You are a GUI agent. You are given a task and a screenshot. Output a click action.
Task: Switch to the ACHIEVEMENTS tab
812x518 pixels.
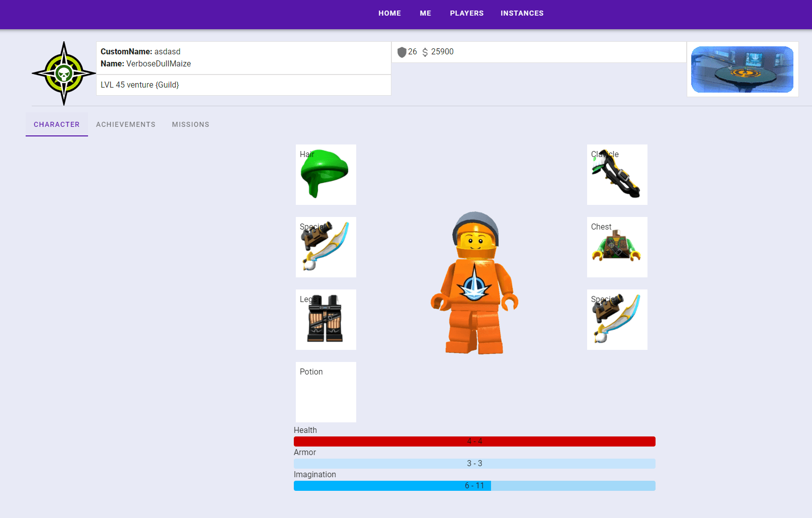tap(126, 124)
